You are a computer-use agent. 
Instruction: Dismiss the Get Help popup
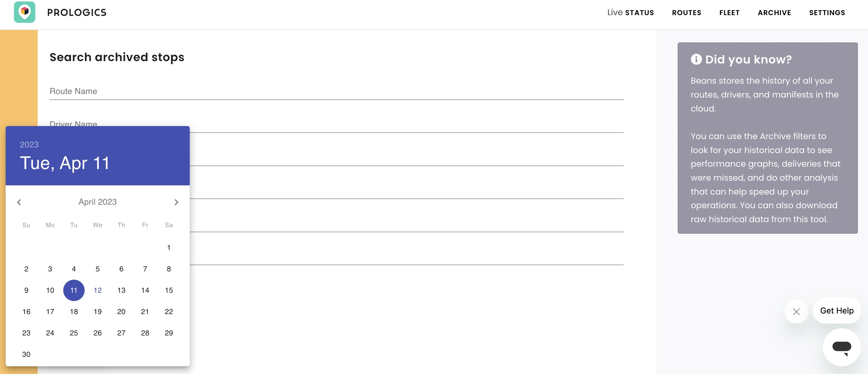pyautogui.click(x=796, y=312)
